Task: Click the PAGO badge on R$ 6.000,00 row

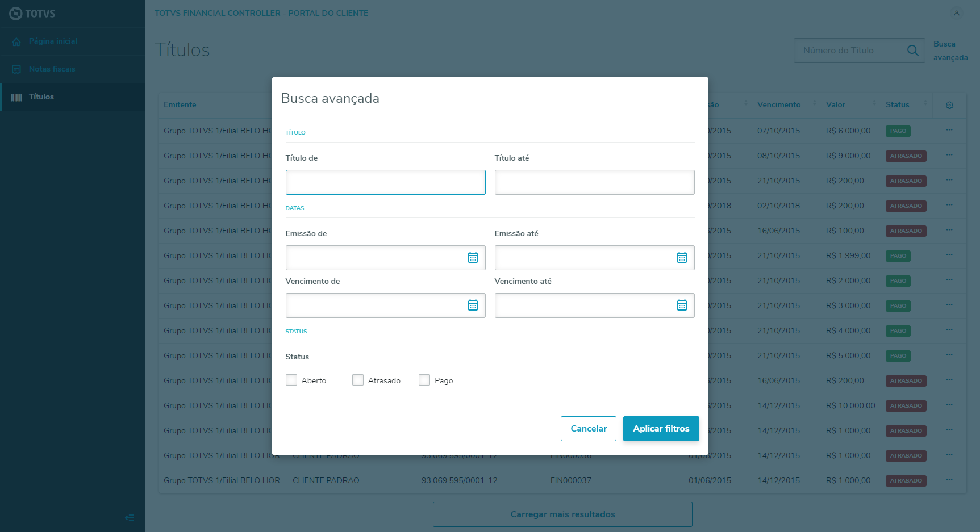Action: click(898, 131)
